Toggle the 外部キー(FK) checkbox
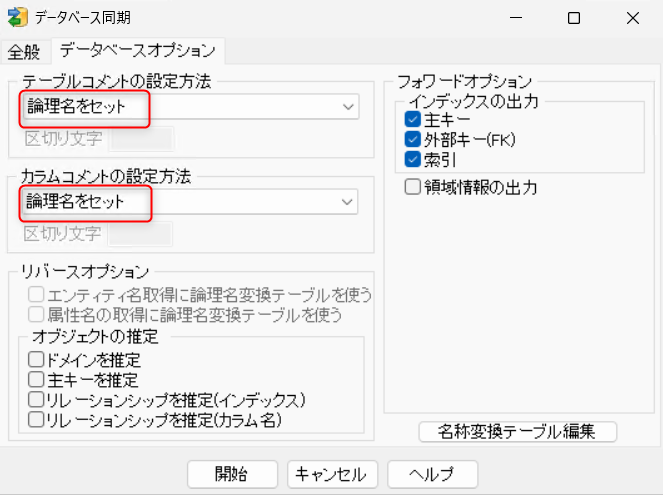This screenshot has height=495, width=663. pyautogui.click(x=412, y=140)
